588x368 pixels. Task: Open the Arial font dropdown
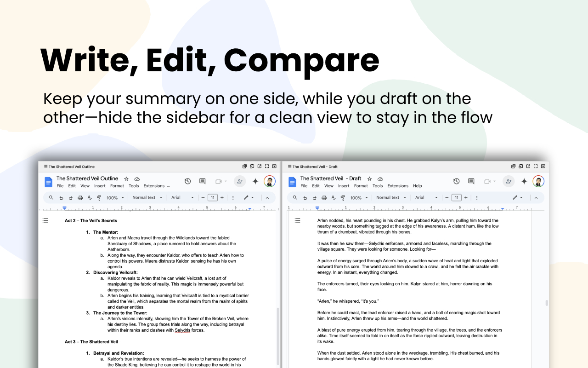[182, 197]
